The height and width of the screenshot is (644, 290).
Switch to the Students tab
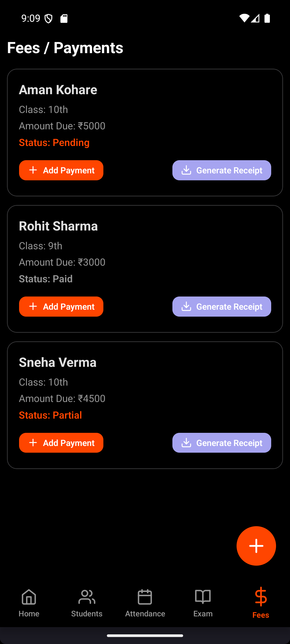87,602
